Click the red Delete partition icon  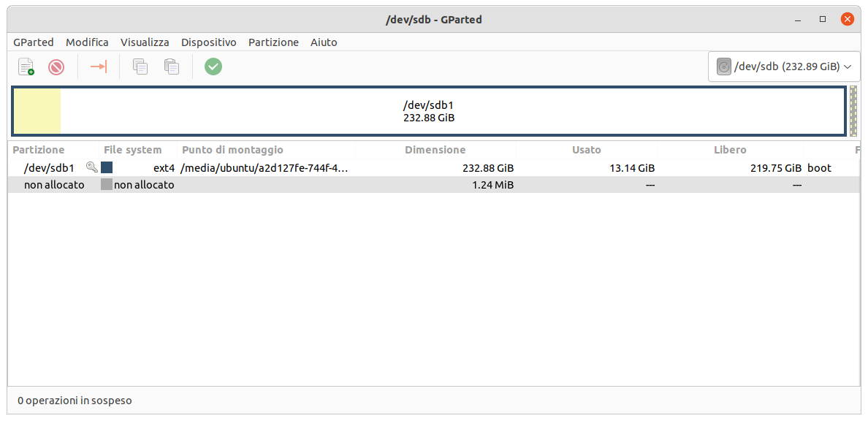(x=56, y=67)
